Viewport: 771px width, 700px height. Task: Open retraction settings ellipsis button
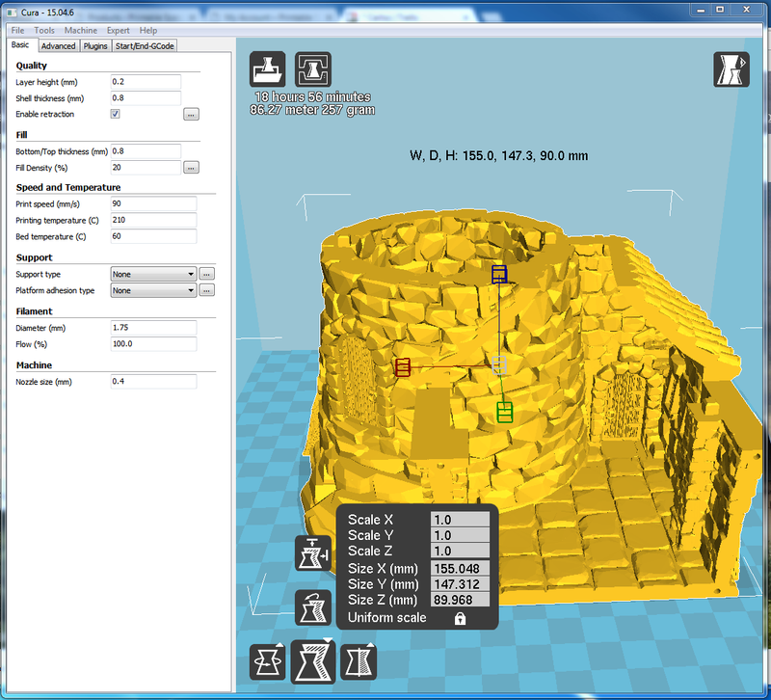191,114
